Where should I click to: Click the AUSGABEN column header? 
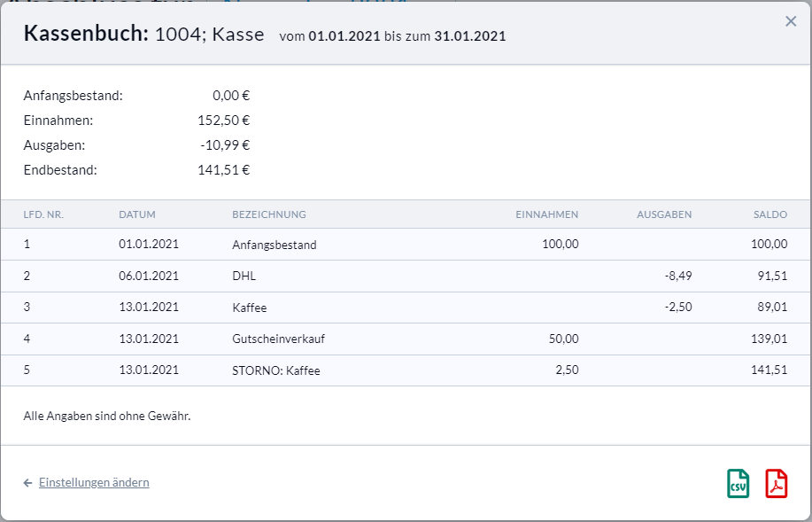(664, 214)
